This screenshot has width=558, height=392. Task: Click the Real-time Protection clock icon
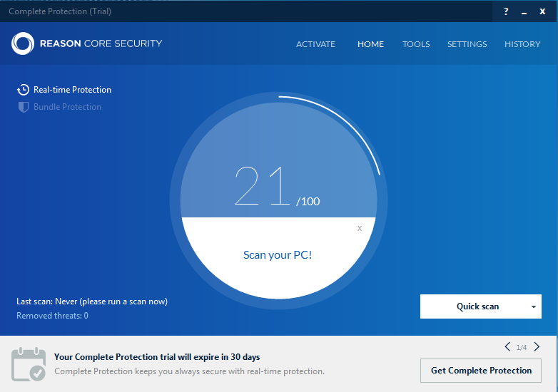24,90
